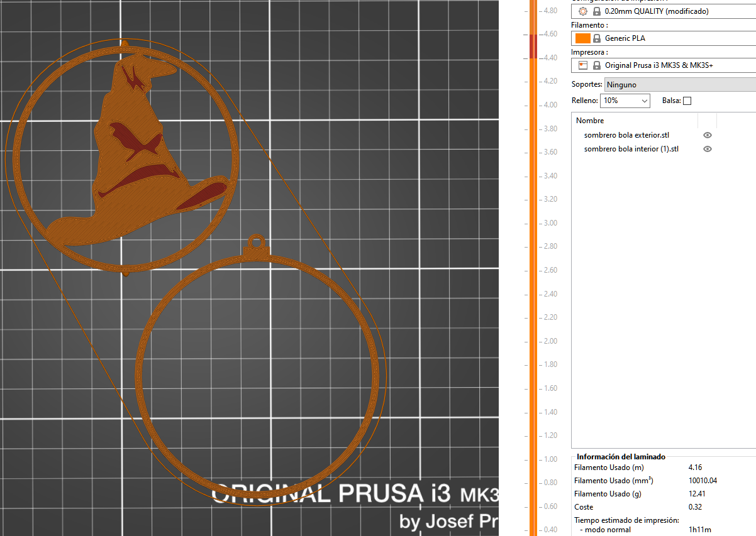This screenshot has height=536, width=756.
Task: Click the Coste value 0.32
Action: click(x=696, y=507)
